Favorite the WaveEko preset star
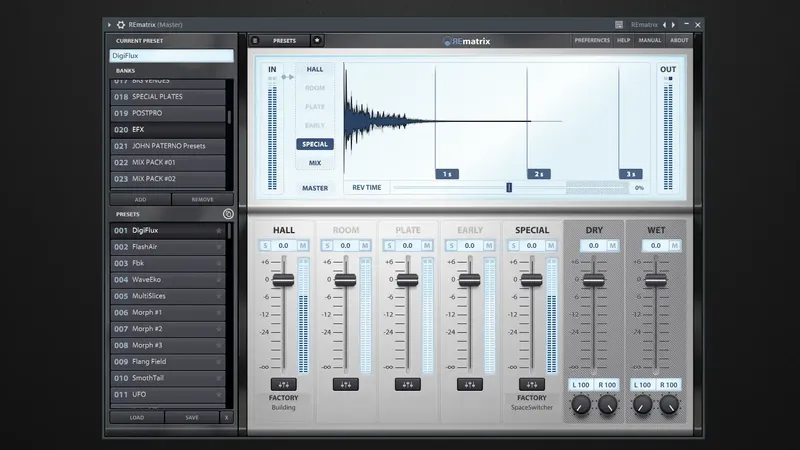 (219, 280)
